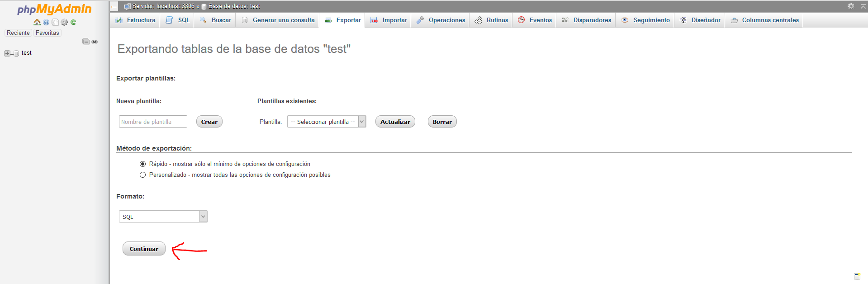The height and width of the screenshot is (284, 868).
Task: Reload navigation panel green arrow icon
Action: 73,22
